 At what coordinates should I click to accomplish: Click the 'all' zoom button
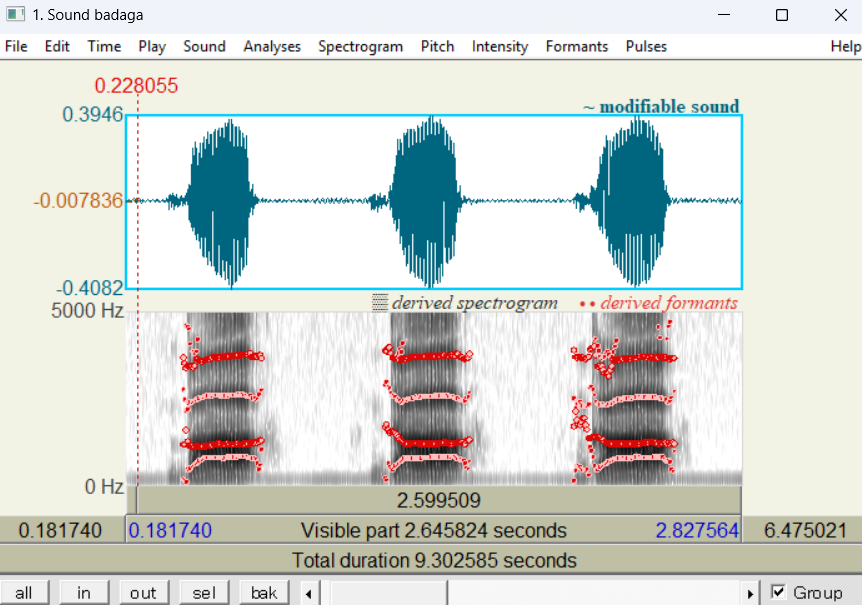24,593
